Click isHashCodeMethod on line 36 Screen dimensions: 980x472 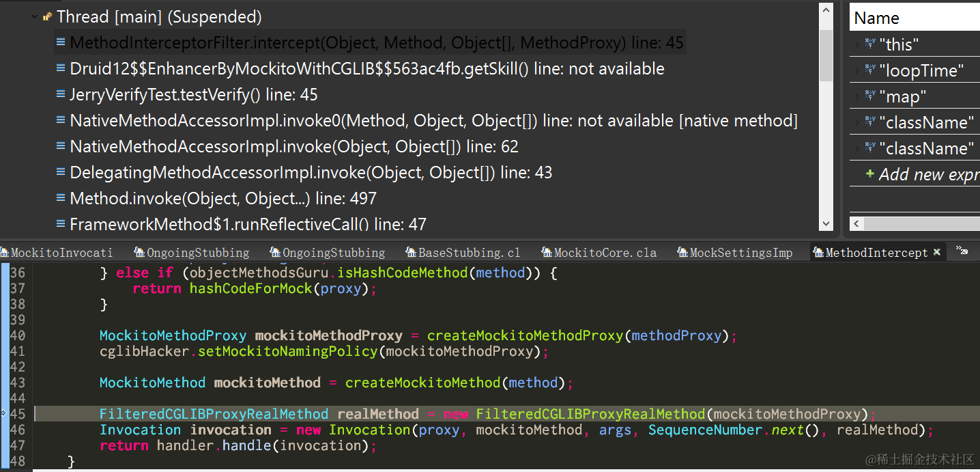[403, 273]
